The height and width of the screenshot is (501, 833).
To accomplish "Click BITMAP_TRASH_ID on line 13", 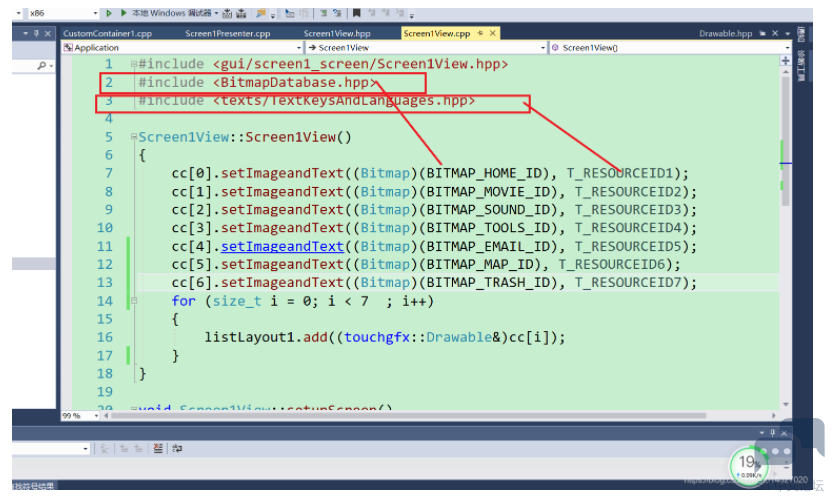I will click(488, 282).
